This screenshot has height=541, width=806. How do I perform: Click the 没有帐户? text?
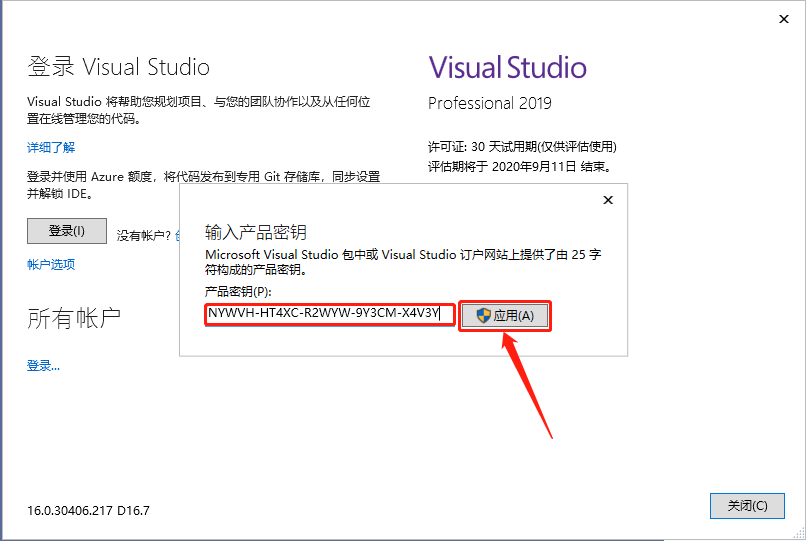tap(143, 236)
